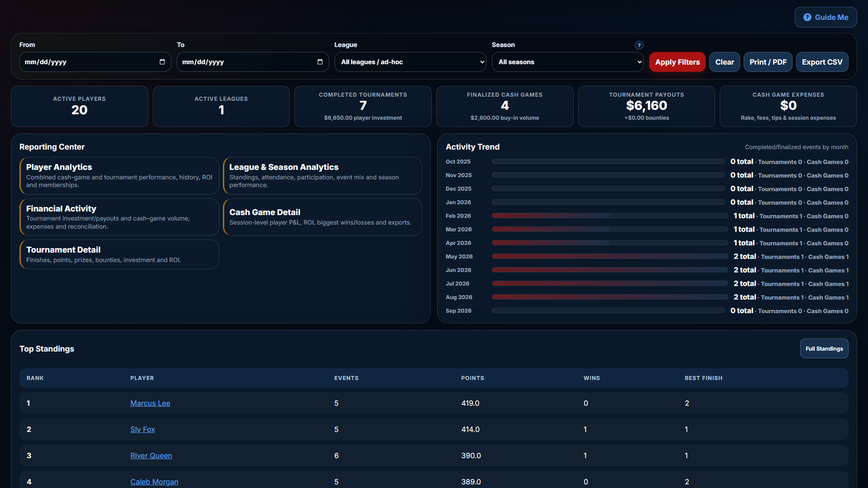Focus the From date input field
This screenshot has height=488, width=868.
(95, 62)
